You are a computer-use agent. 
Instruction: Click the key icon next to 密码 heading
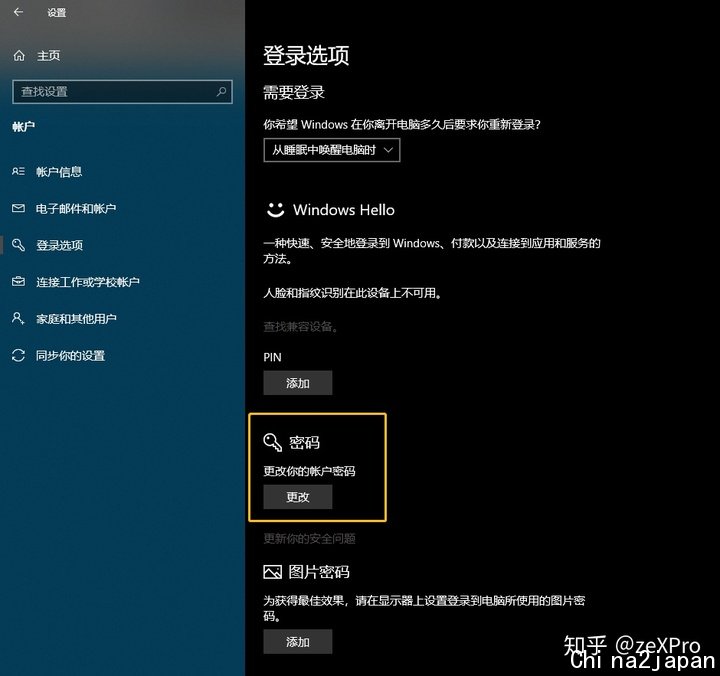(272, 442)
